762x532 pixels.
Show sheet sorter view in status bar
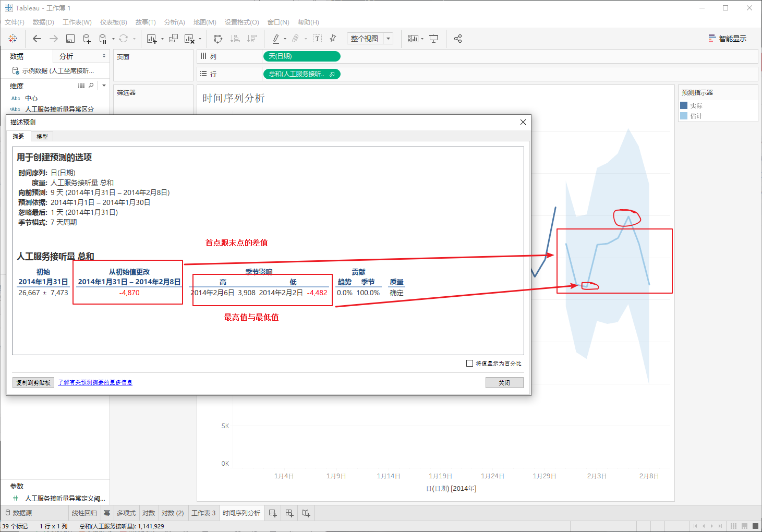[733, 526]
